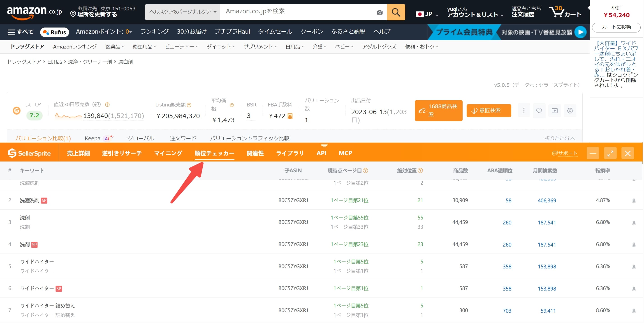The width and height of the screenshot is (644, 323).
Task: Click the camera search icon
Action: 380,12
